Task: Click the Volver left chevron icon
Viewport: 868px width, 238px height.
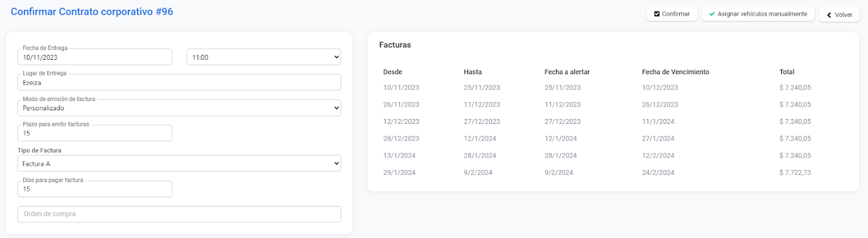Action: click(x=829, y=15)
